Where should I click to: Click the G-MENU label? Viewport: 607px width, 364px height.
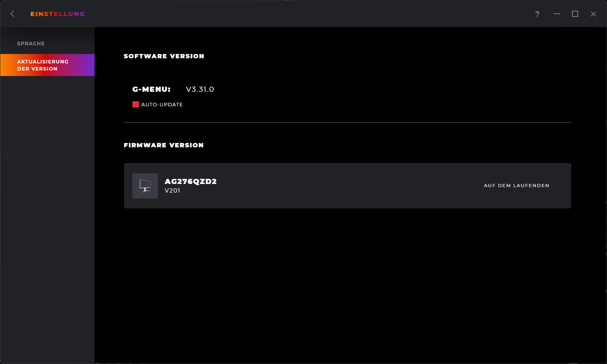[151, 89]
